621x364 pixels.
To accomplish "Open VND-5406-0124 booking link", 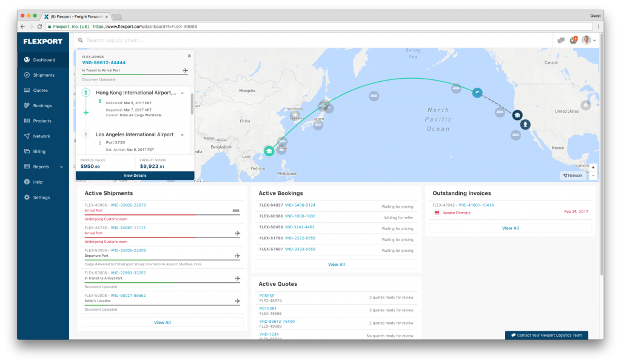I will coord(300,205).
